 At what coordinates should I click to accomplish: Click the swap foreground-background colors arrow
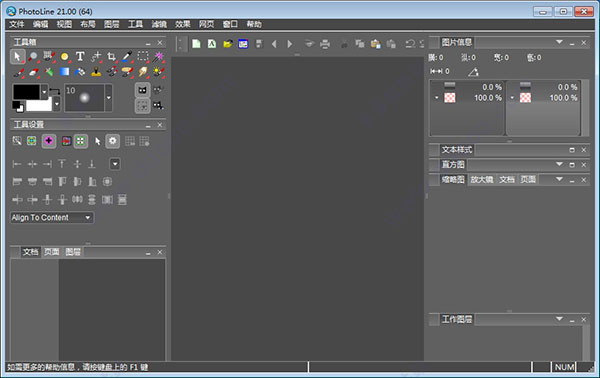pos(55,91)
